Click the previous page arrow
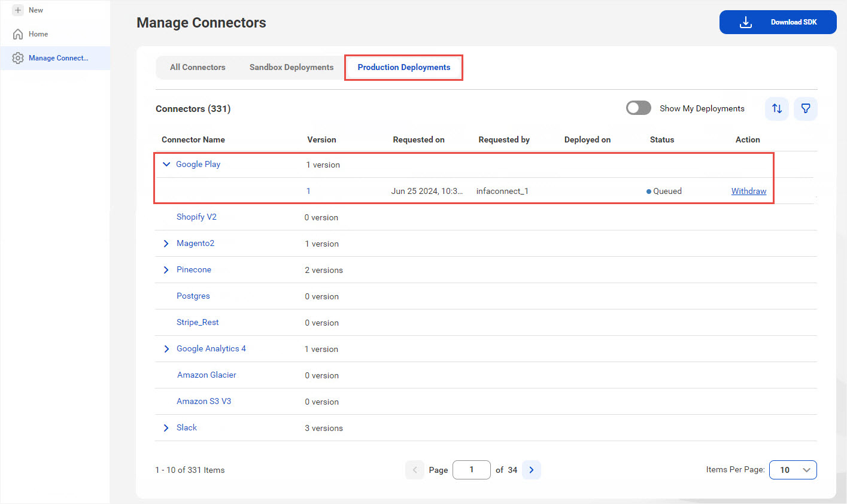This screenshot has width=847, height=504. coord(415,470)
